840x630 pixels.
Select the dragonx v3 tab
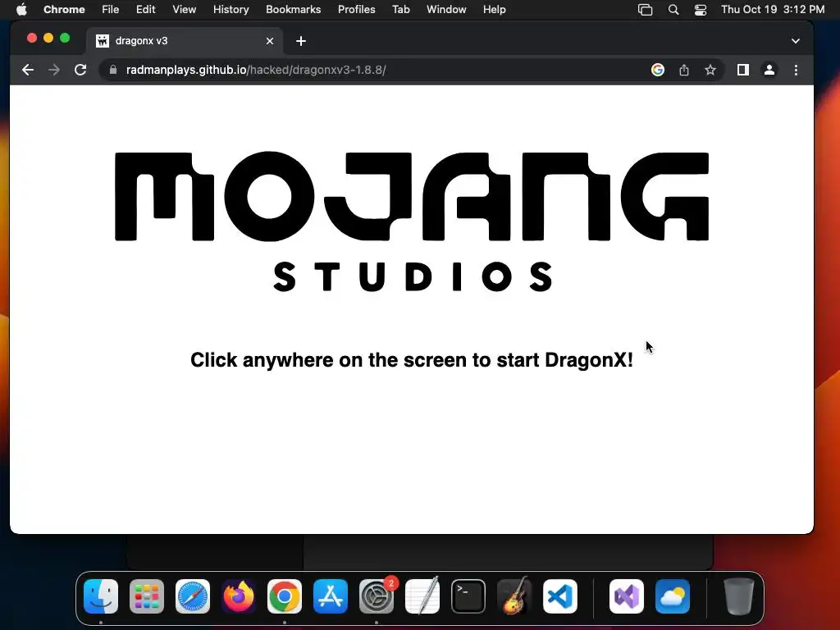tap(185, 41)
